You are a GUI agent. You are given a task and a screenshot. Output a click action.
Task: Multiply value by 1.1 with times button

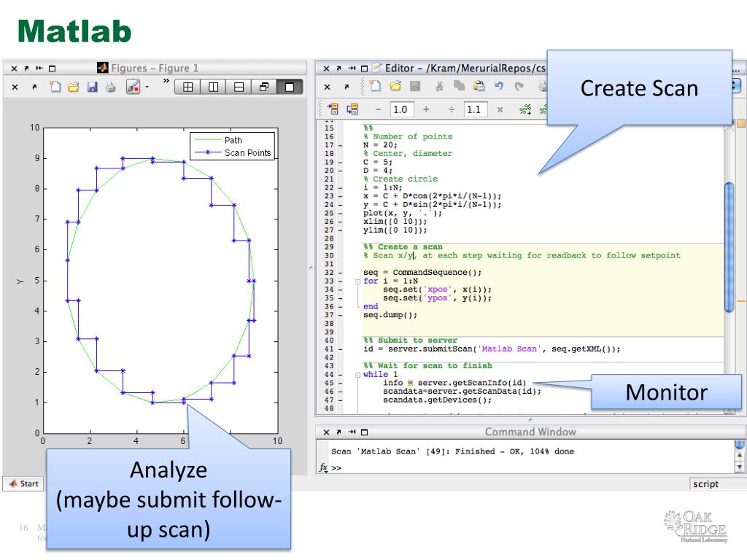(x=500, y=109)
